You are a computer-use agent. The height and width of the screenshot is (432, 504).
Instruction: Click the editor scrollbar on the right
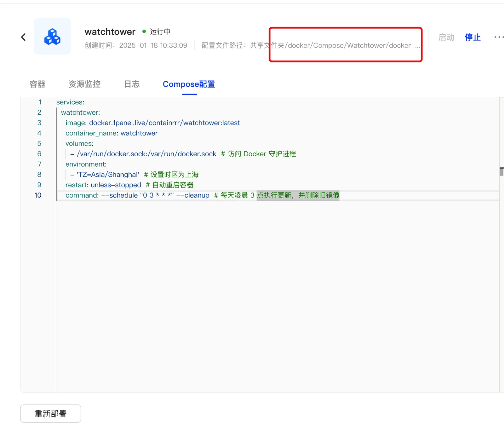(x=501, y=172)
